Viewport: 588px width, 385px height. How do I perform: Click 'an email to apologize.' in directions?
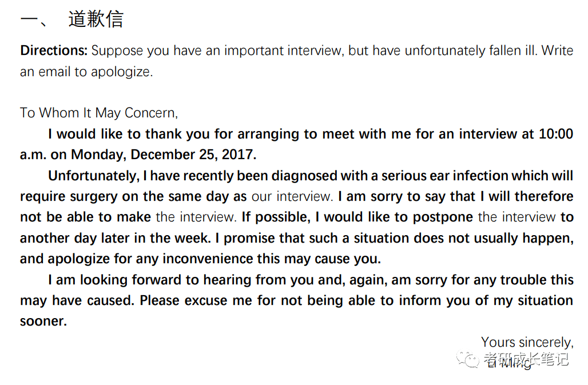[x=86, y=72]
